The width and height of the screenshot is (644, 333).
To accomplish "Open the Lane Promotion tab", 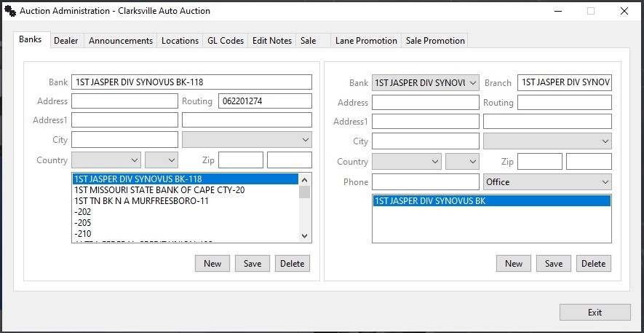I will 366,41.
